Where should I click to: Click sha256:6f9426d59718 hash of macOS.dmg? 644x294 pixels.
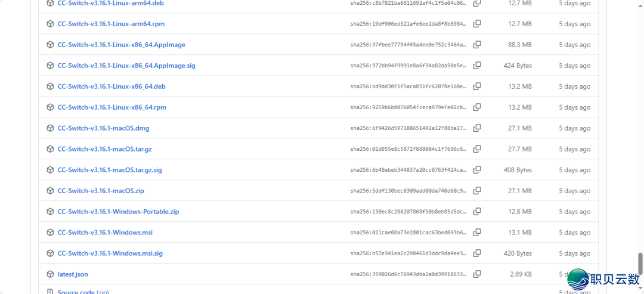(408, 128)
